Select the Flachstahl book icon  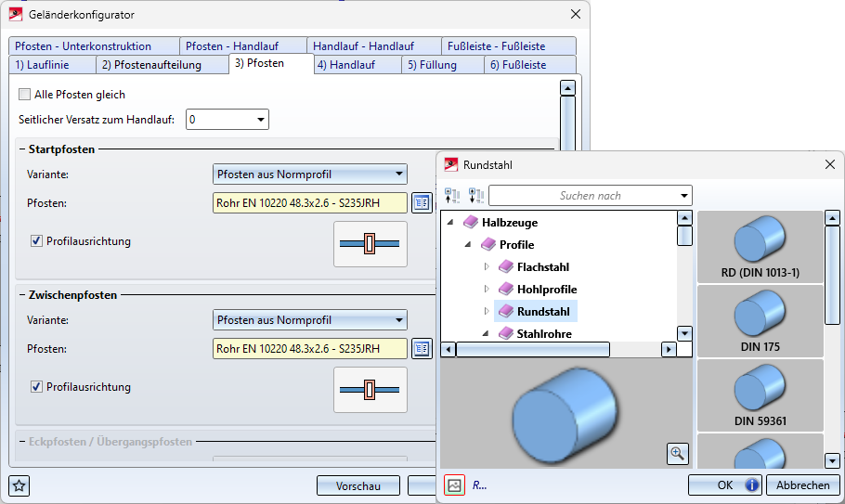click(x=506, y=266)
